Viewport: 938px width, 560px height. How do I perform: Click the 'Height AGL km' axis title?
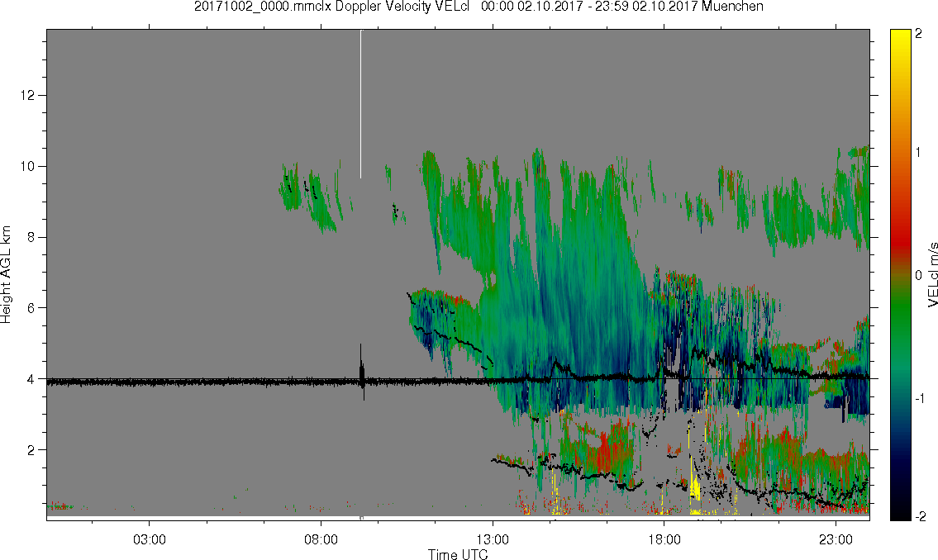point(6,275)
